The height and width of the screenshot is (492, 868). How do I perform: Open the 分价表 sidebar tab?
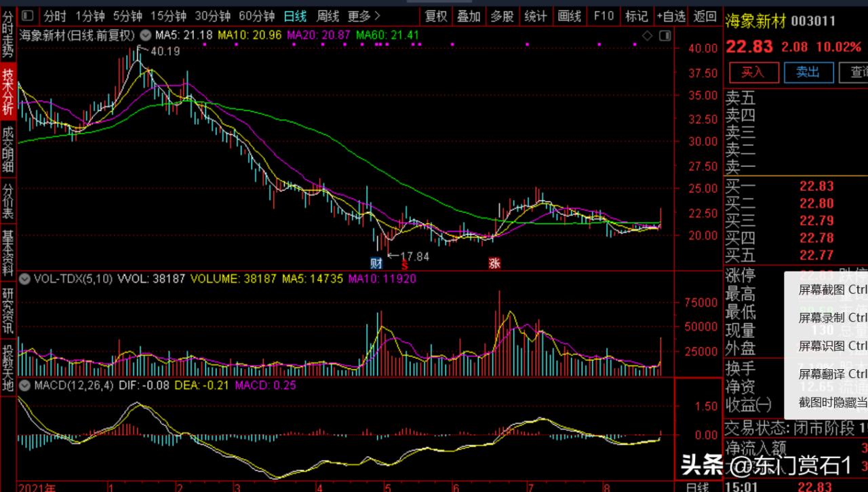[x=7, y=201]
